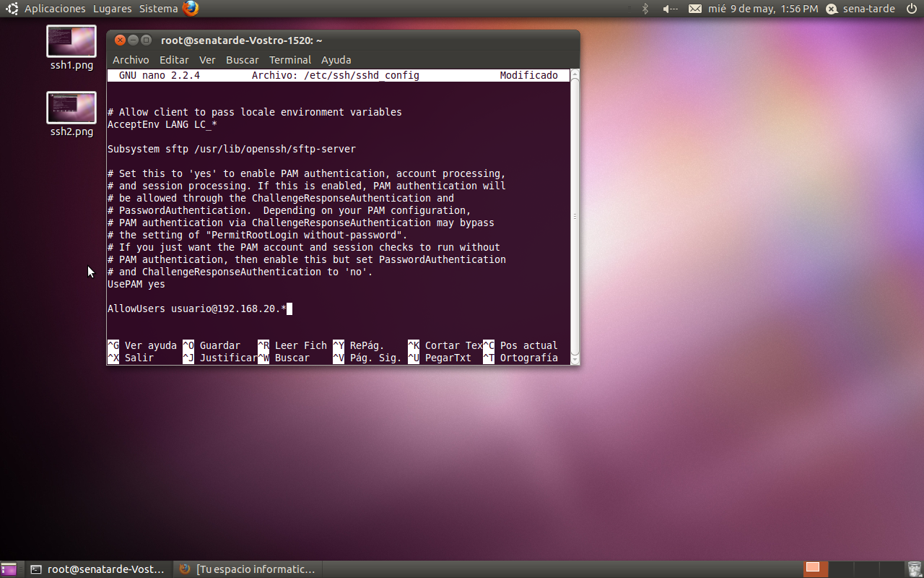Image resolution: width=924 pixels, height=578 pixels.
Task: Open the Aplicaciones menu
Action: point(55,9)
